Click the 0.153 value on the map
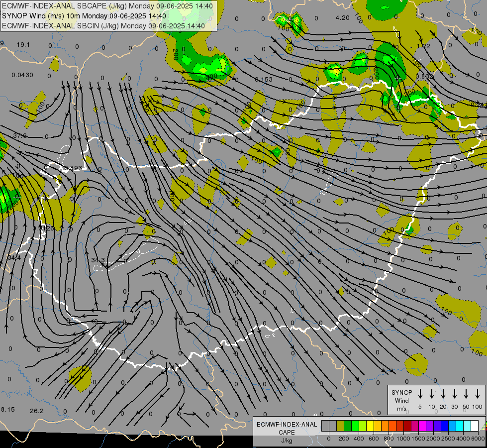487x448 pixels. (x=263, y=80)
